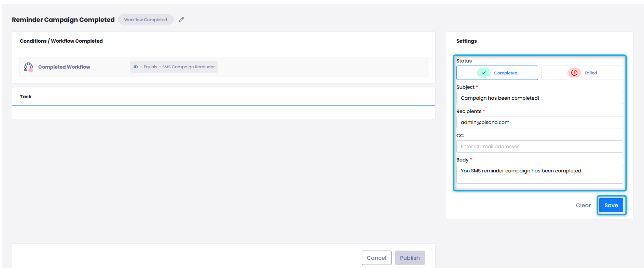The height and width of the screenshot is (268, 644).
Task: Click the Body field label
Action: pyautogui.click(x=462, y=160)
